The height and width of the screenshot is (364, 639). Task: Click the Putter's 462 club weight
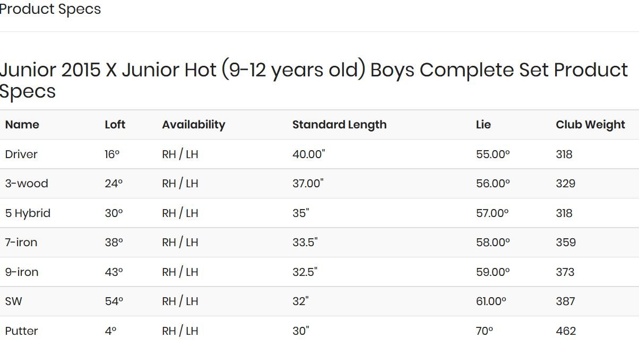pyautogui.click(x=566, y=331)
